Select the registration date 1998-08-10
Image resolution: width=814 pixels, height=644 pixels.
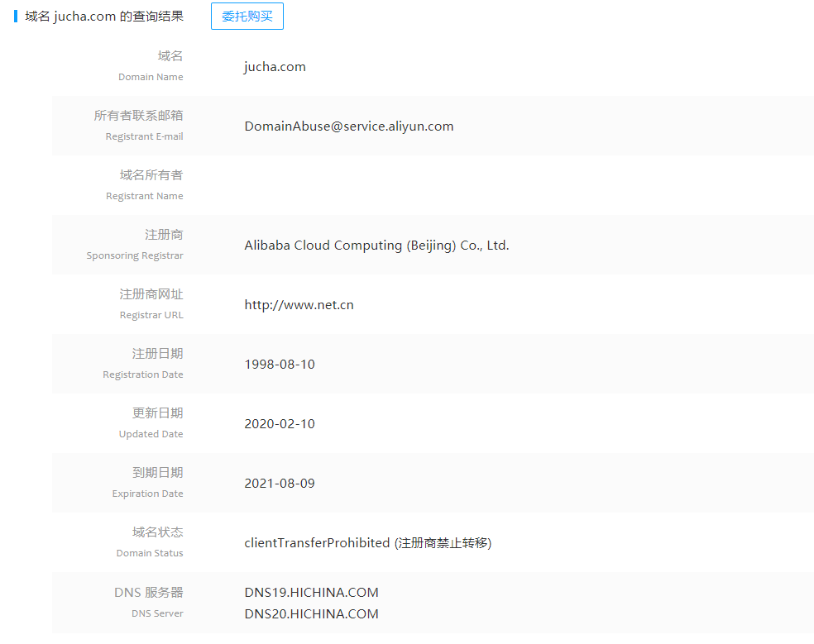(280, 364)
